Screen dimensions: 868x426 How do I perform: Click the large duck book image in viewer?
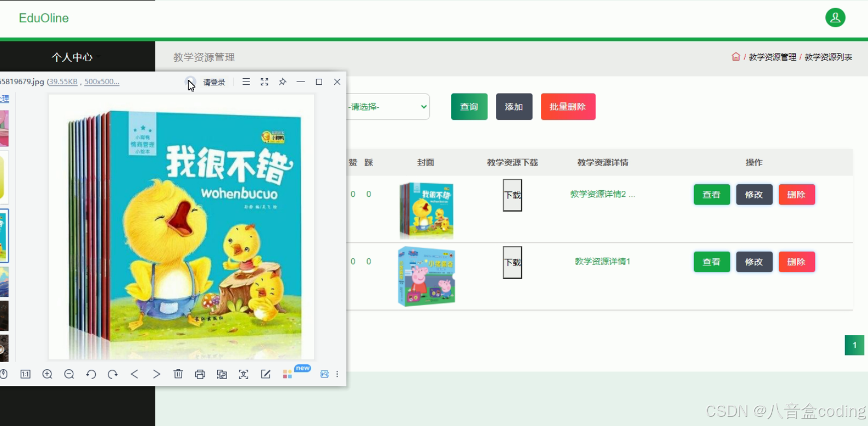coord(182,227)
